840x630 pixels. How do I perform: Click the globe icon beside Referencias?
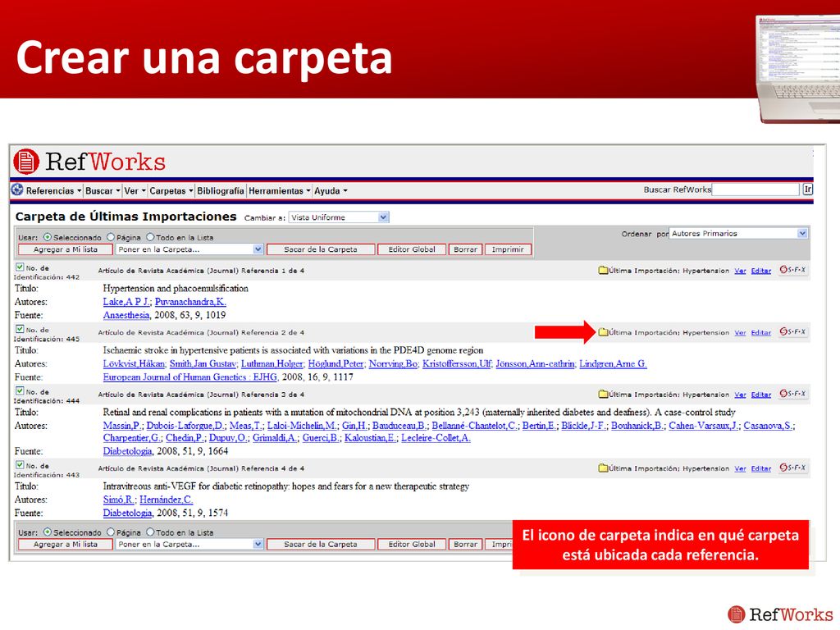pos(17,189)
